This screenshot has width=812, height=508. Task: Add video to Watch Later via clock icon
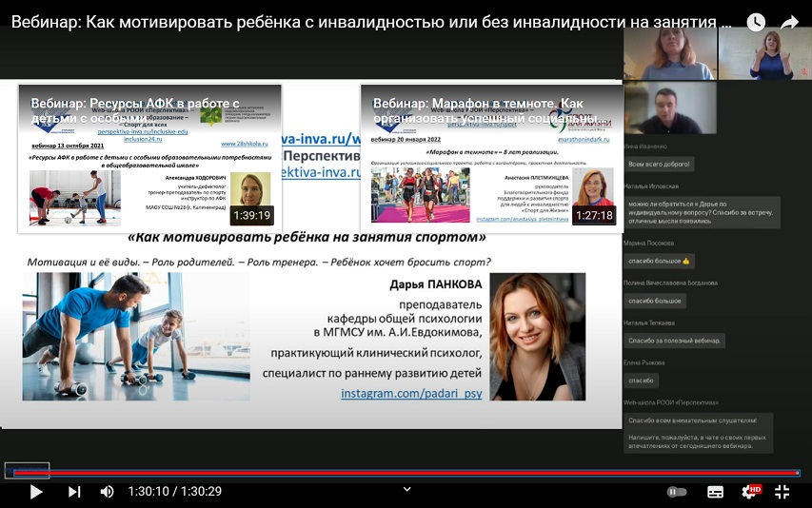point(756,22)
